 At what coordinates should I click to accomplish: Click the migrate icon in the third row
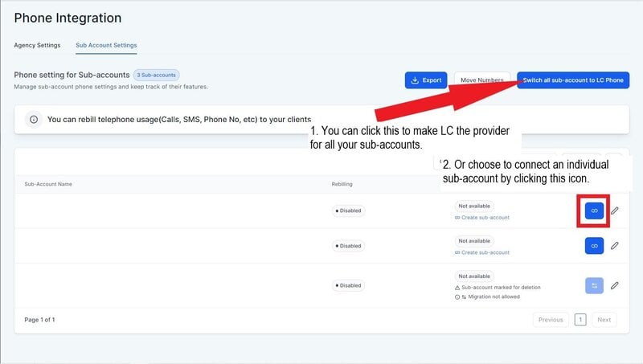click(594, 286)
